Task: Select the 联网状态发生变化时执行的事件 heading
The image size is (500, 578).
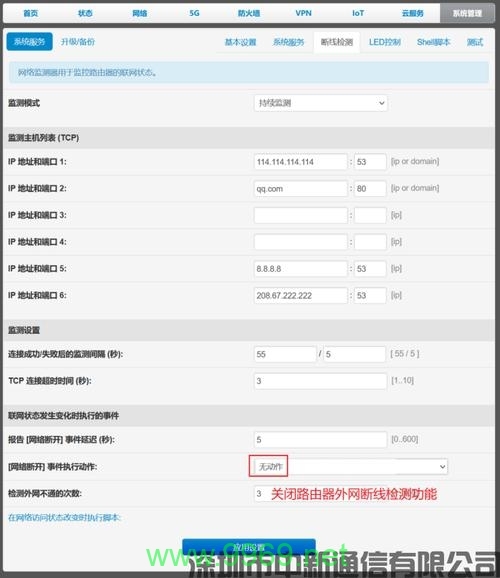Action: 63,416
